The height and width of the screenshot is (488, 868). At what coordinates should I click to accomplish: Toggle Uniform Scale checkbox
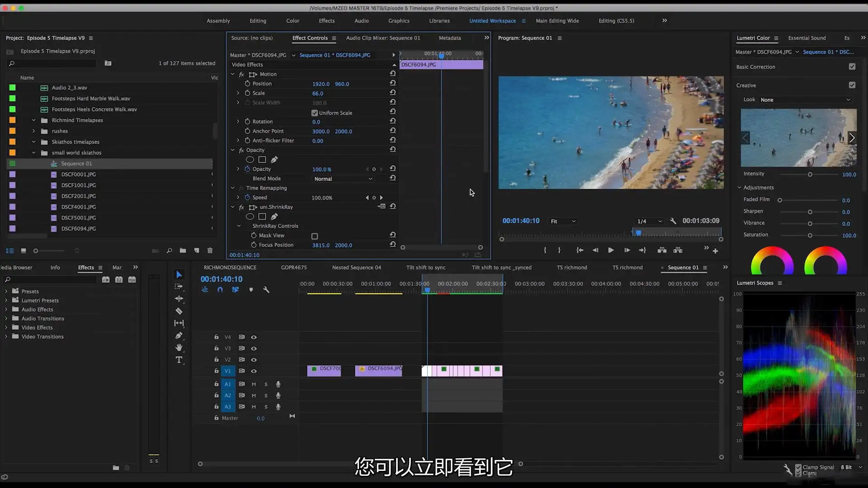(315, 113)
